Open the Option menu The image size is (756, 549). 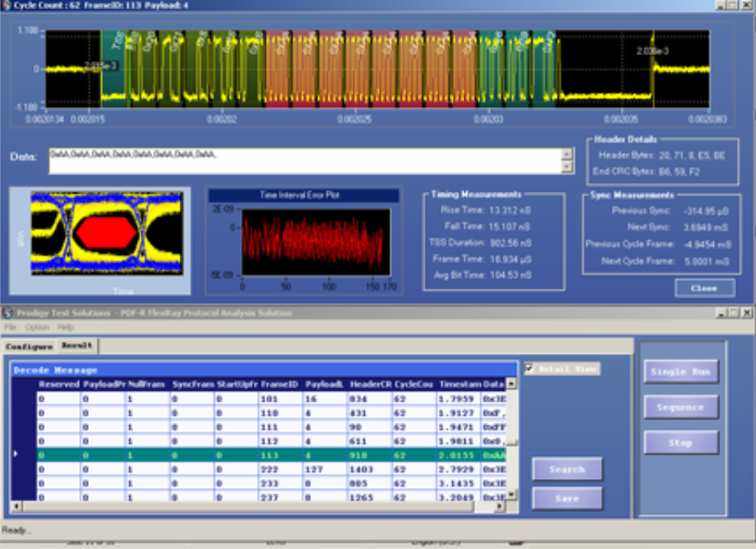[37, 328]
